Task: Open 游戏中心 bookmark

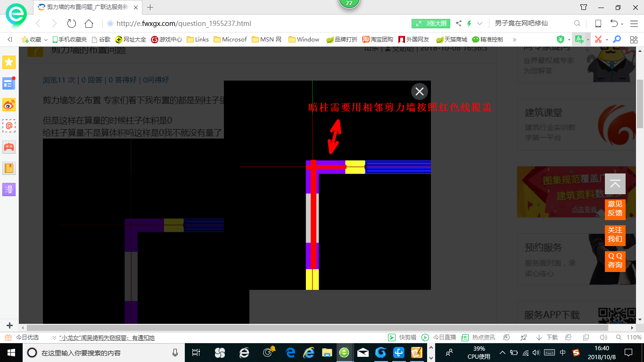Action: 166,40
